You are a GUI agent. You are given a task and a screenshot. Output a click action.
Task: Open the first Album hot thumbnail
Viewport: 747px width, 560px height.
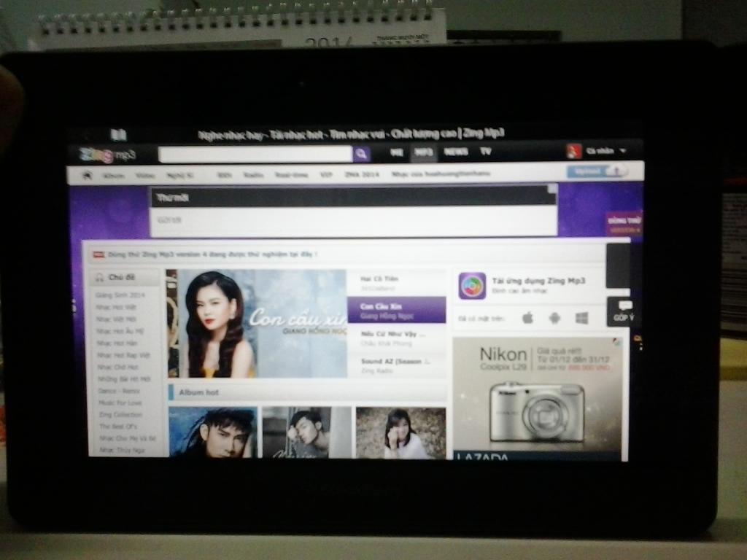213,432
